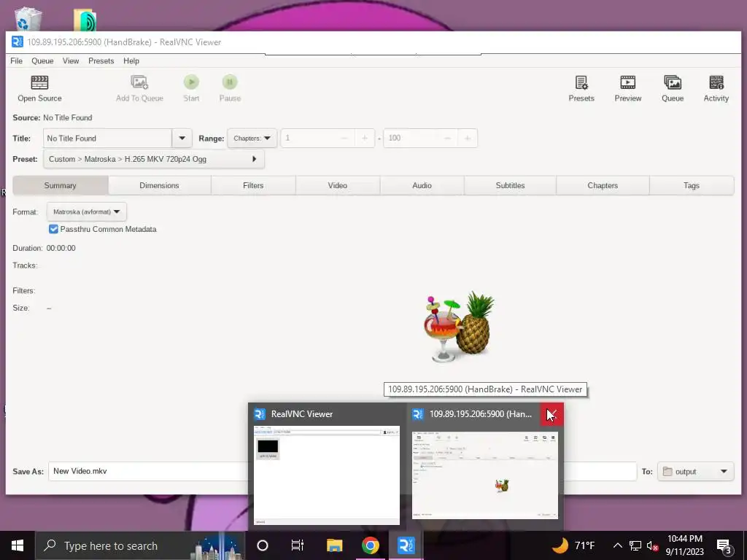This screenshot has height=560, width=747.
Task: Close the HandBrake VNC session preview
Action: click(551, 414)
